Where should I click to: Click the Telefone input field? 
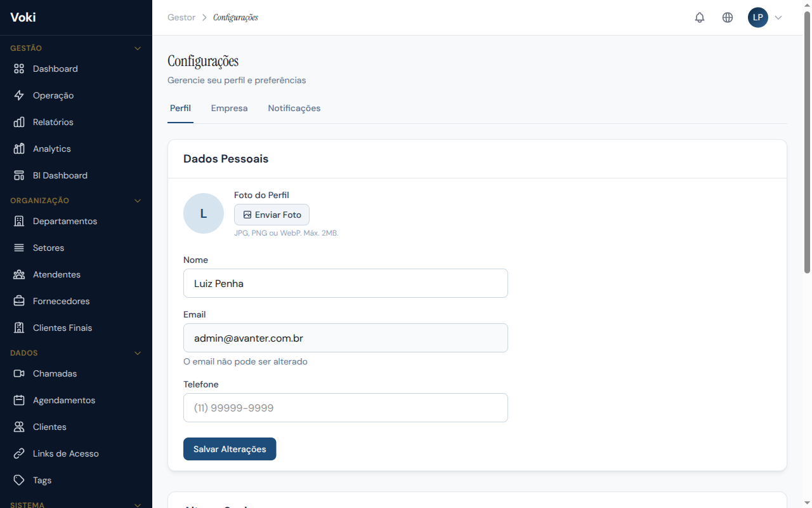pyautogui.click(x=345, y=408)
